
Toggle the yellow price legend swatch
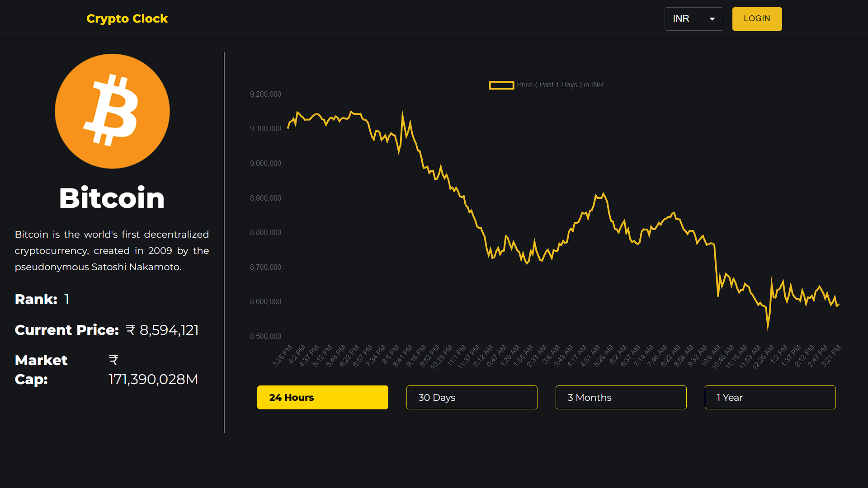point(501,85)
